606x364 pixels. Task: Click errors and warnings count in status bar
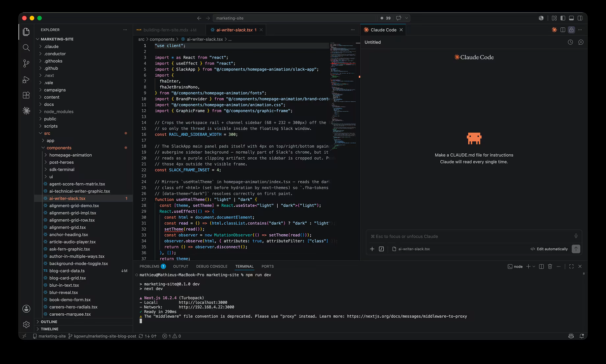tap(172, 336)
